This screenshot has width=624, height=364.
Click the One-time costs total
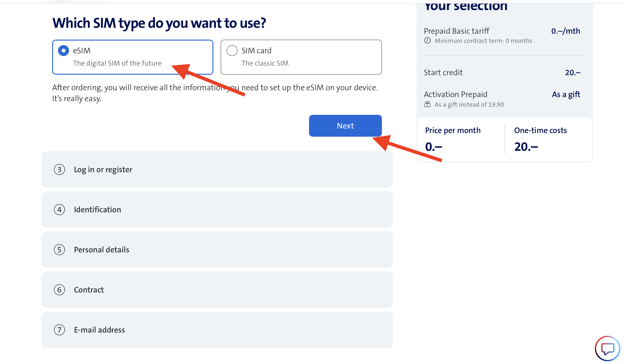(526, 147)
